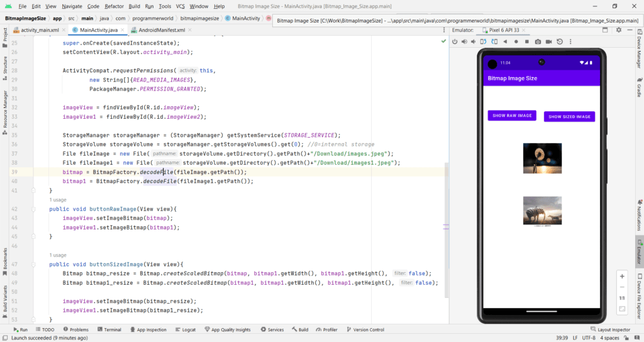Screen dimensions: 644x342
Task: Click bitmapimagesize breadcrumb in navigation bar
Action: click(x=199, y=18)
